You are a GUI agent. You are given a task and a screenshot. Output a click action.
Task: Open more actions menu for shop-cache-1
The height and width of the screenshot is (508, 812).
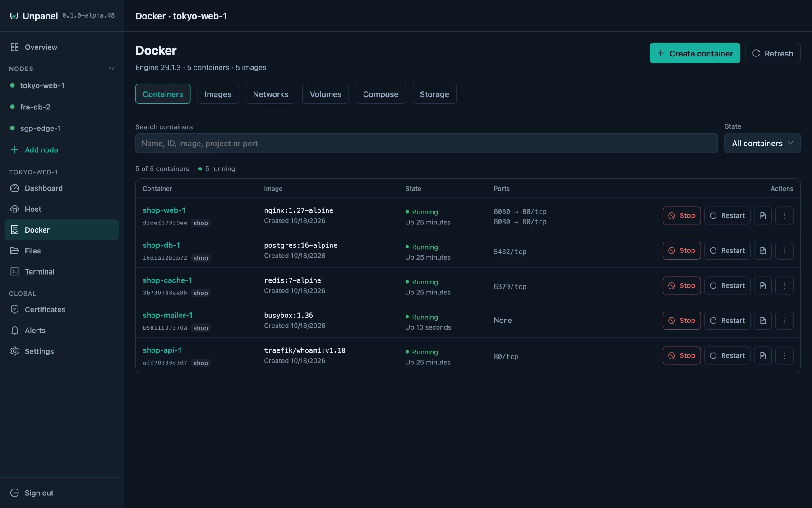[784, 285]
